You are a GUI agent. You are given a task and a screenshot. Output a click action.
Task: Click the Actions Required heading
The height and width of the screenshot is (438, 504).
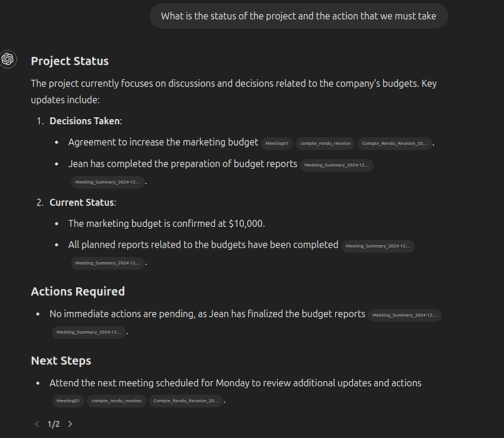(77, 291)
